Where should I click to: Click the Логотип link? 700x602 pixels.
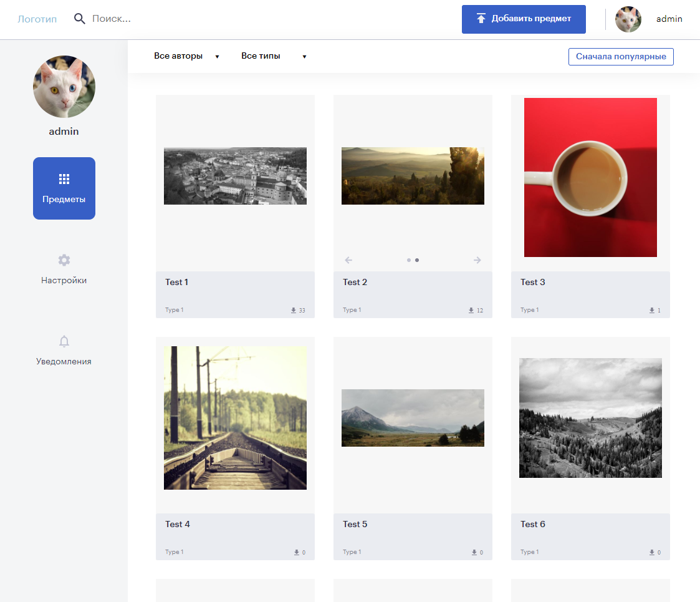click(x=37, y=19)
